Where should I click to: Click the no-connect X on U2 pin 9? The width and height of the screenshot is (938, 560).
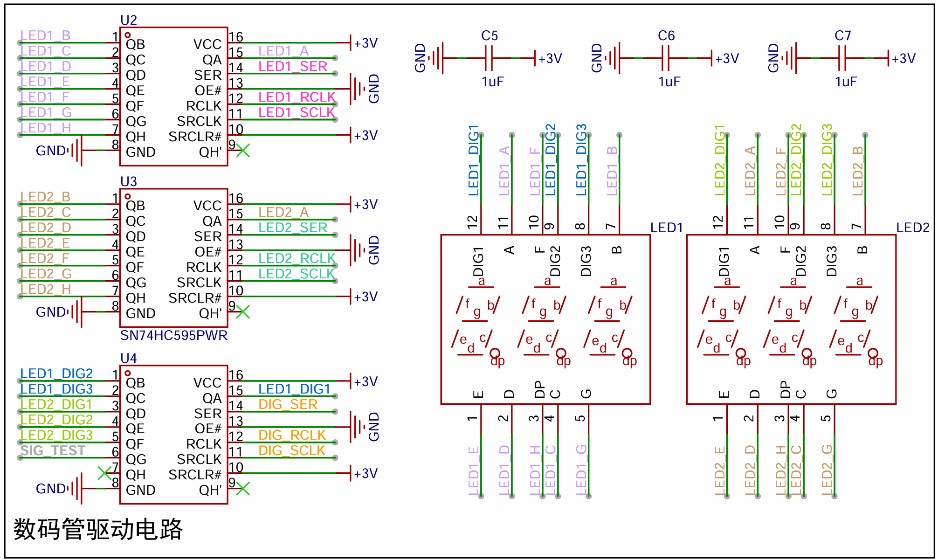[243, 151]
